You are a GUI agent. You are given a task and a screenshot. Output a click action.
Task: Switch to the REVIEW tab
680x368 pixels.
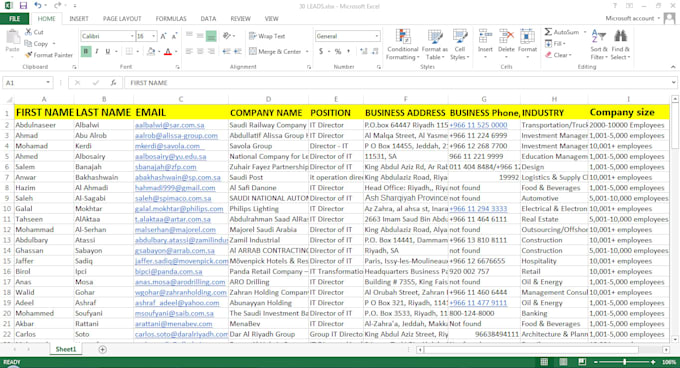coord(240,19)
